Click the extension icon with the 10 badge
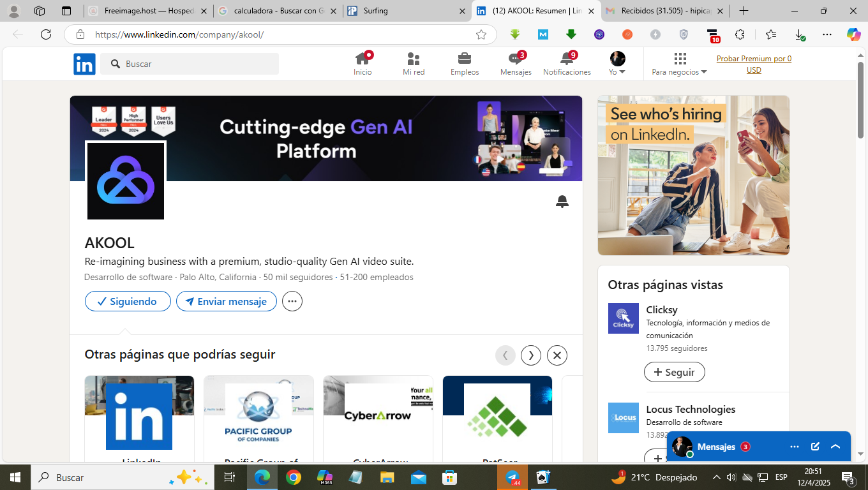 [712, 35]
